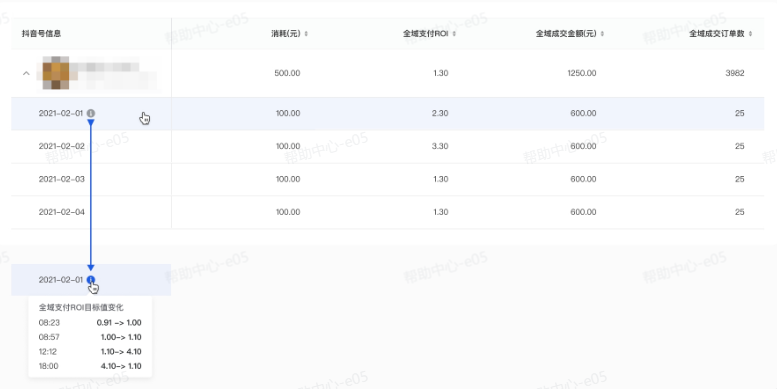Screen dimensions: 777x389
Task: Click the 1.10-> 4.10 change value
Action: [121, 352]
